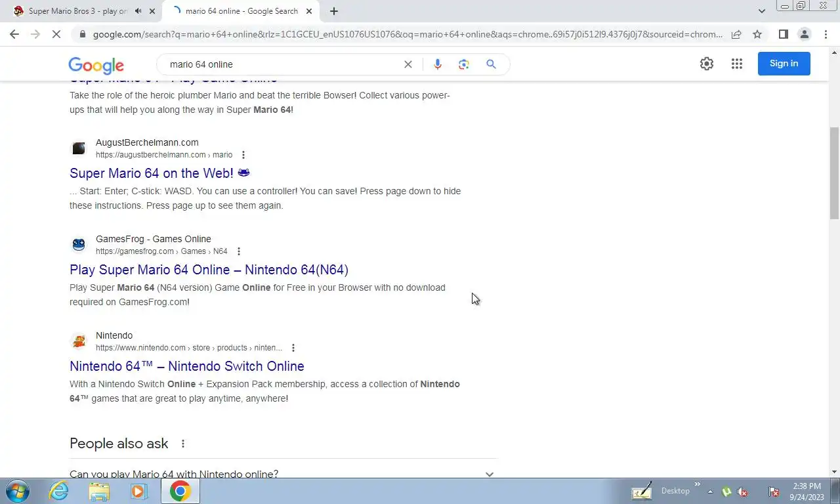Open Play Super Mario 64 Online GamesFrog result
840x504 pixels.
209,270
